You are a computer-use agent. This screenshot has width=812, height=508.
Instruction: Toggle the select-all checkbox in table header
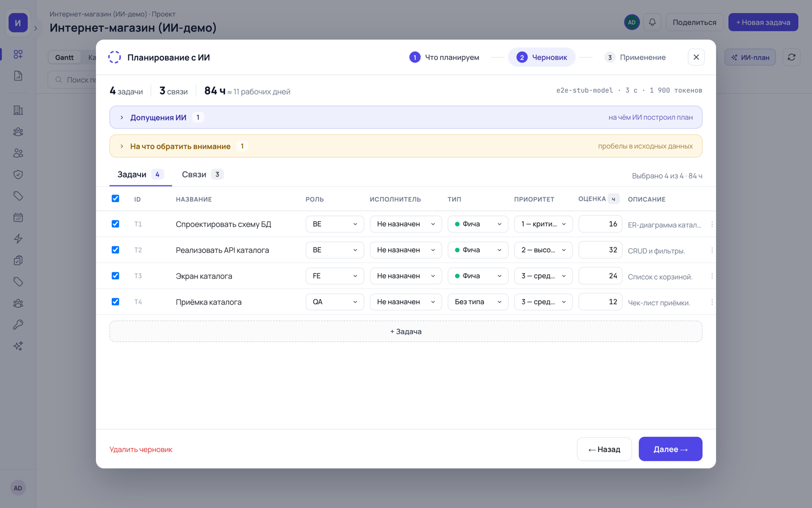115,199
